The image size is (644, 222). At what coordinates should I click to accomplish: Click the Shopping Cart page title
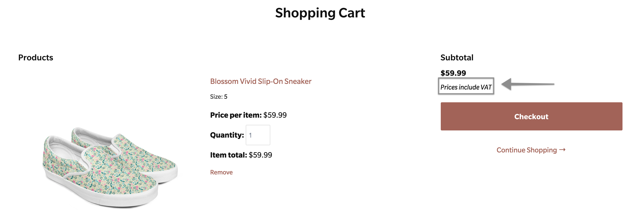(x=320, y=13)
